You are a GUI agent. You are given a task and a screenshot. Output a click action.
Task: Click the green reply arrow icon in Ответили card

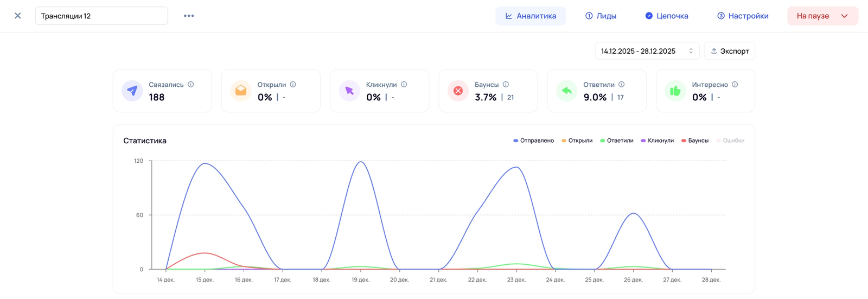coord(566,91)
